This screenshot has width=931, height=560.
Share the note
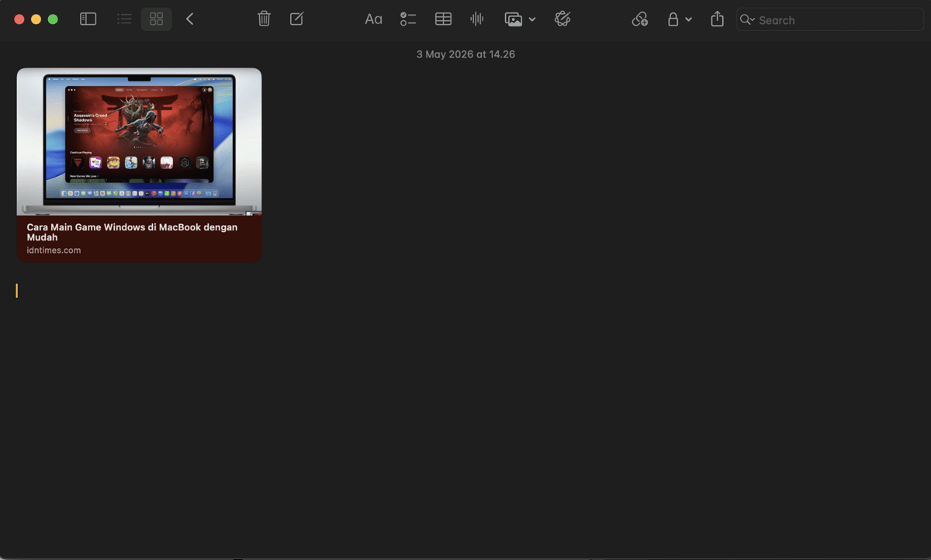(717, 19)
